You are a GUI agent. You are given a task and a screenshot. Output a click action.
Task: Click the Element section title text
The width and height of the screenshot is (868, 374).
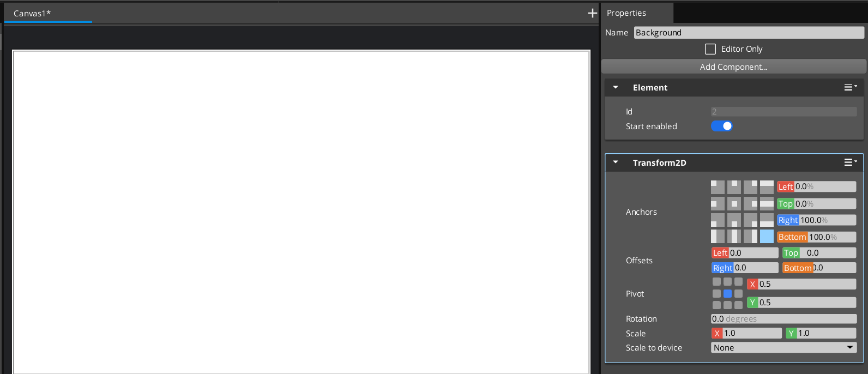pyautogui.click(x=650, y=87)
